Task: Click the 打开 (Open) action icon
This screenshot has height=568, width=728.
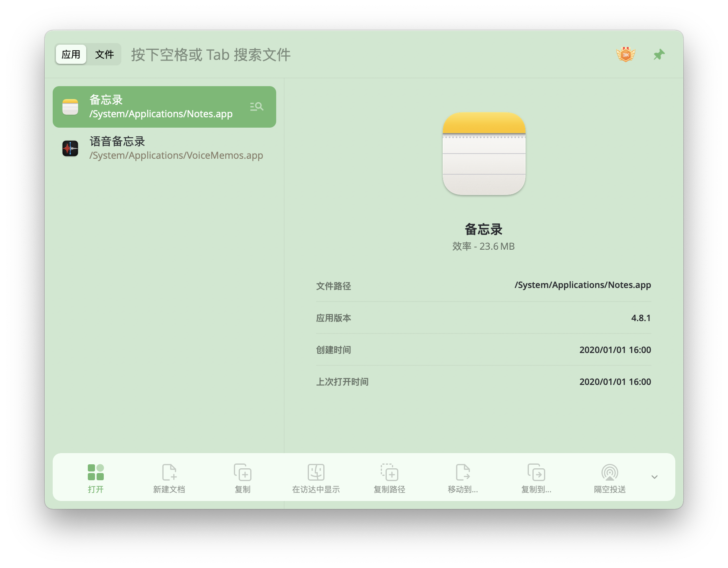Action: pos(96,472)
